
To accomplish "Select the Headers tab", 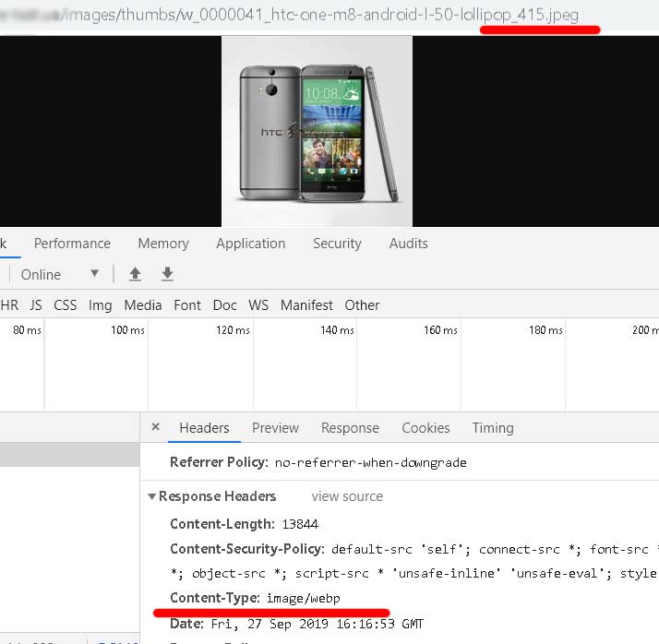I will pyautogui.click(x=204, y=428).
